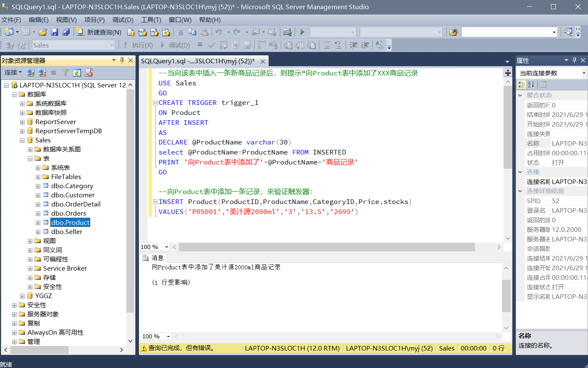Image resolution: width=588 pixels, height=368 pixels.
Task: Open a new Database Engine Query icon
Action: [x=131, y=32]
